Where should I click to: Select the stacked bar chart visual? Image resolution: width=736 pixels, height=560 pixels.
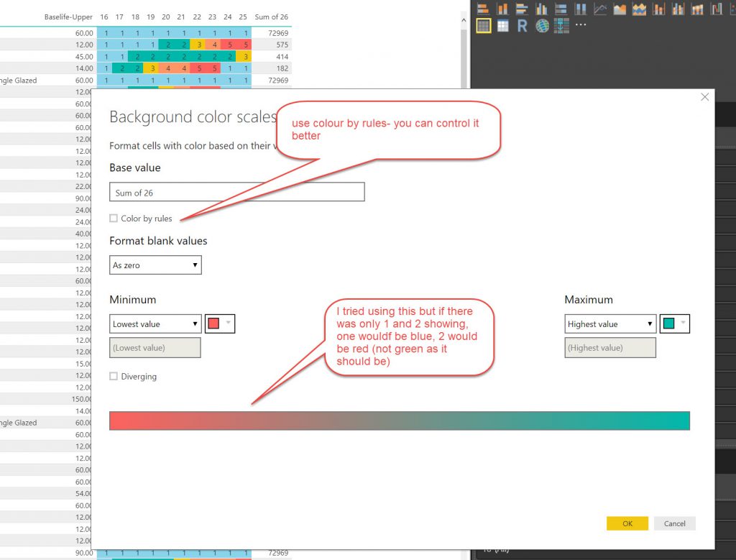coord(483,9)
